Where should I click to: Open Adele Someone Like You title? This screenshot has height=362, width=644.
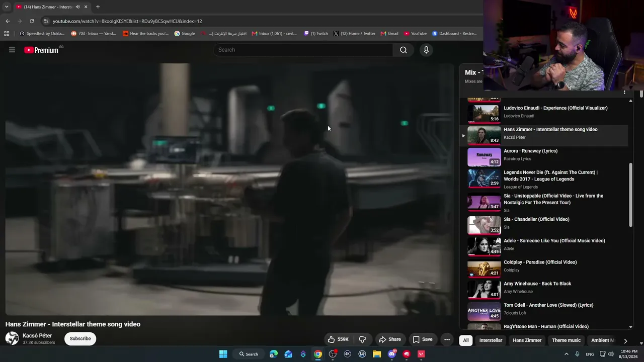tap(554, 241)
